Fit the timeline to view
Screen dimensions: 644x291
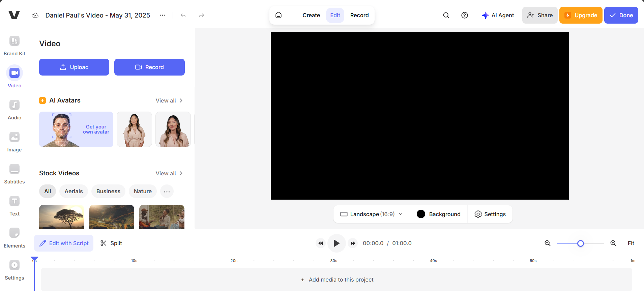[x=631, y=243]
